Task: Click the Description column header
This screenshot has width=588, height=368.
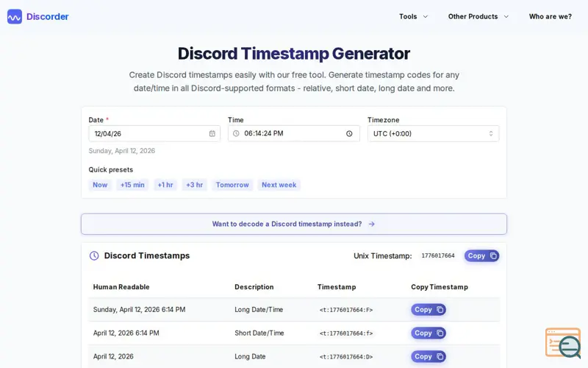Action: click(254, 287)
